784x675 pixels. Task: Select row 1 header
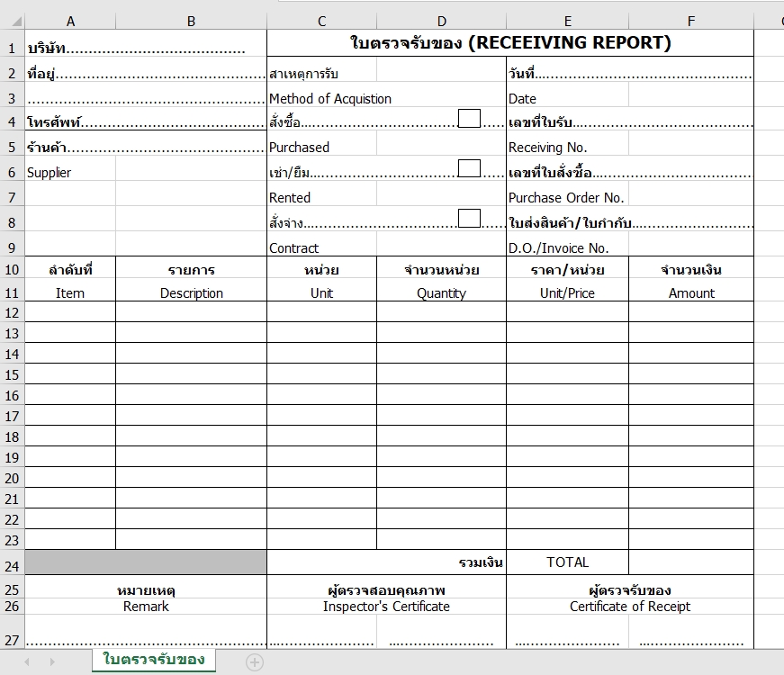12,43
